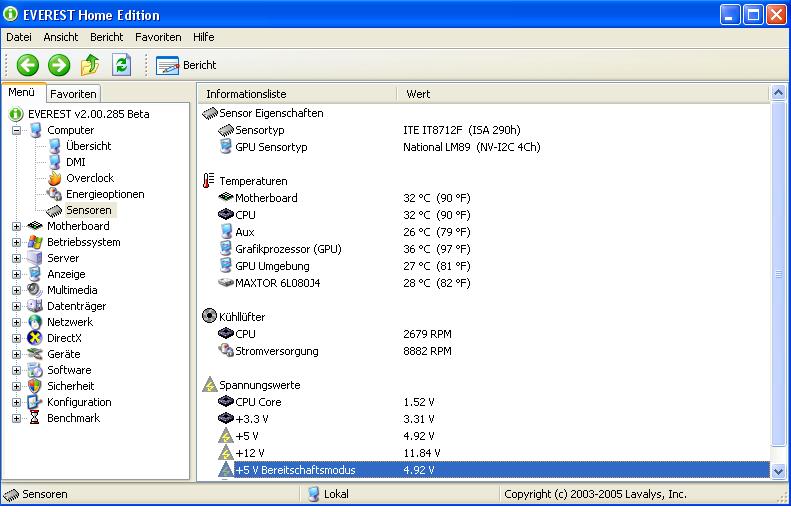Go up one level with folder-up icon
791x512 pixels.
click(x=90, y=65)
